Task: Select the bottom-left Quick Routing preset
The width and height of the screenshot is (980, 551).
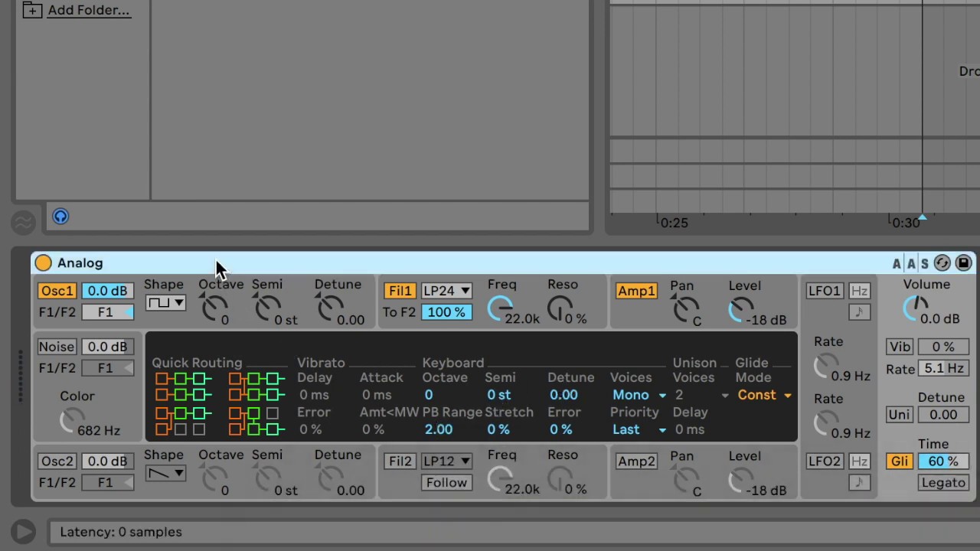Action: pyautogui.click(x=184, y=421)
